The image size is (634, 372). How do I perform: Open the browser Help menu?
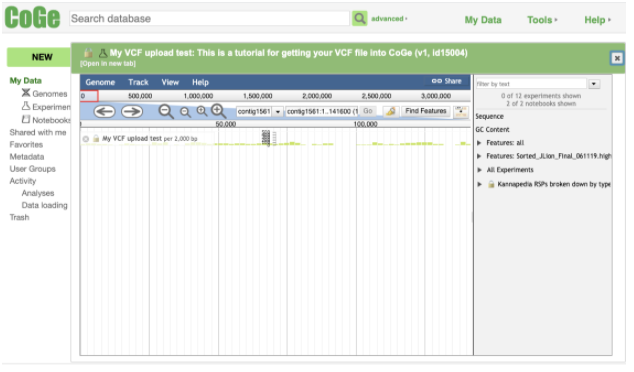200,82
